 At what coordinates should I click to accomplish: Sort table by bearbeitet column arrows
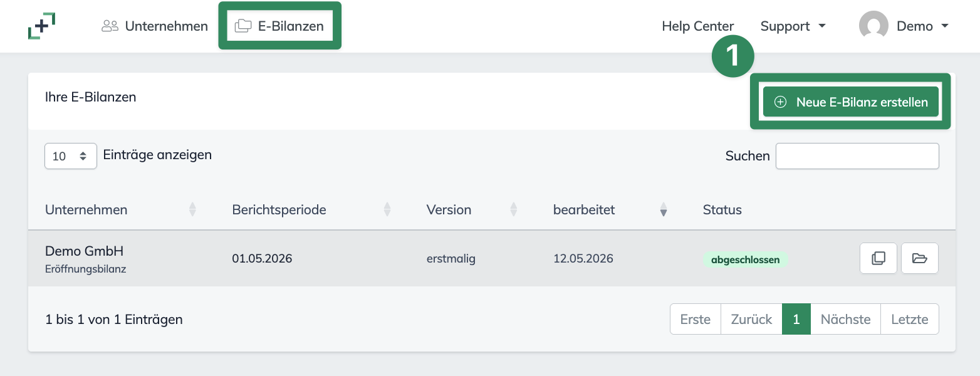(664, 210)
